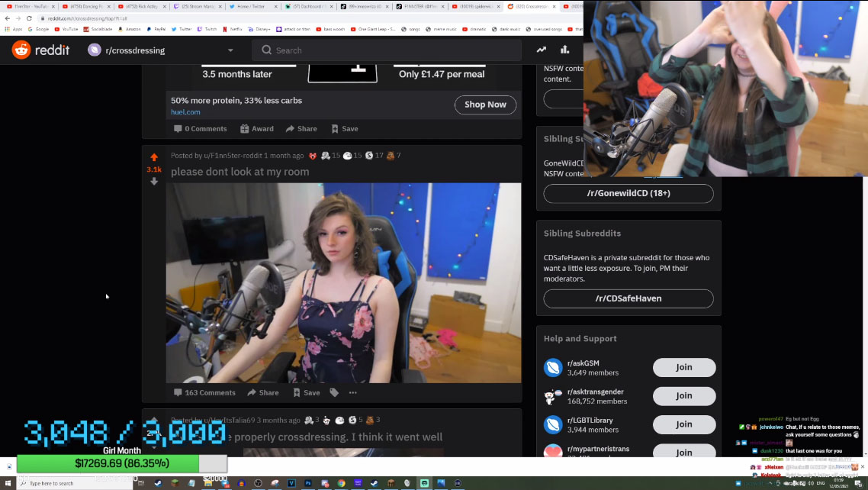Image resolution: width=868 pixels, height=490 pixels.
Task: Open the Popular trending arrow icon
Action: click(542, 50)
